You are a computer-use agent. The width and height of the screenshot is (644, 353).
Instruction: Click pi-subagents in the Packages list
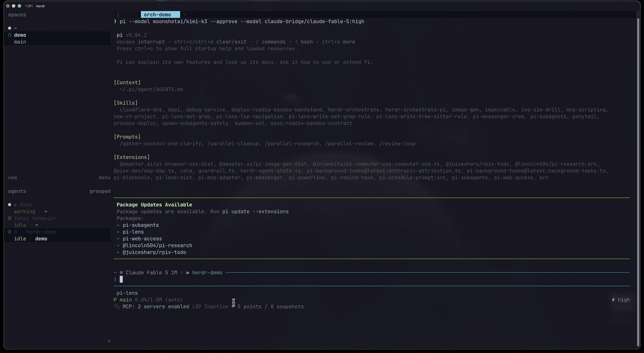pos(141,225)
